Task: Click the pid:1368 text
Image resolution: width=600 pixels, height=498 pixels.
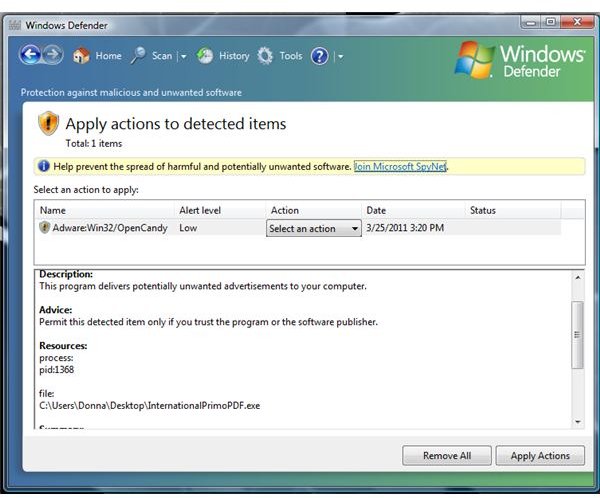Action: (57, 370)
